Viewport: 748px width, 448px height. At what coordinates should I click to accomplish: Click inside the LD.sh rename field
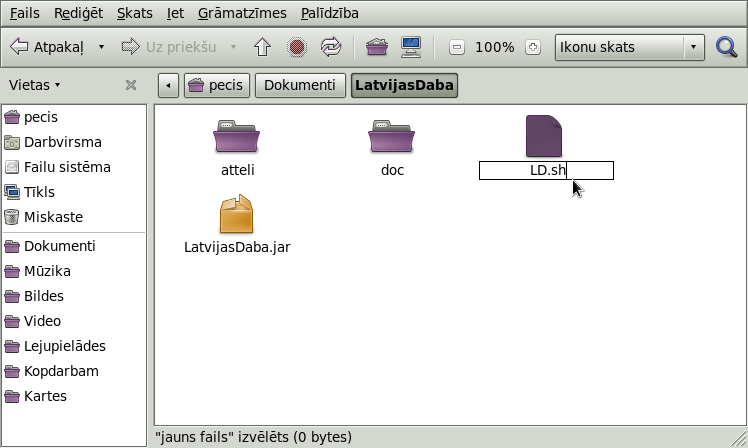click(546, 170)
